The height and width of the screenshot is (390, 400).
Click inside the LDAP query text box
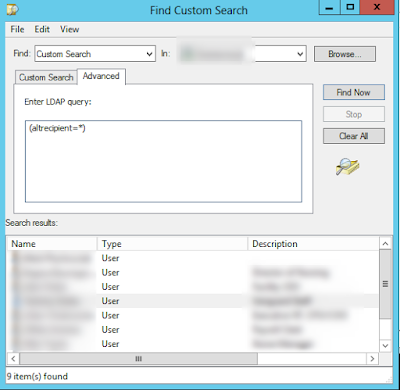click(163, 161)
